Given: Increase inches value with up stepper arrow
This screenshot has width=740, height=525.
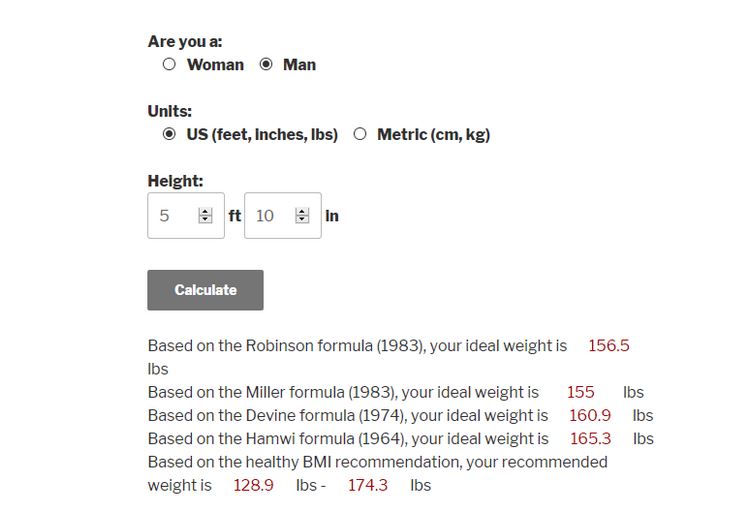Looking at the screenshot, I should [302, 212].
